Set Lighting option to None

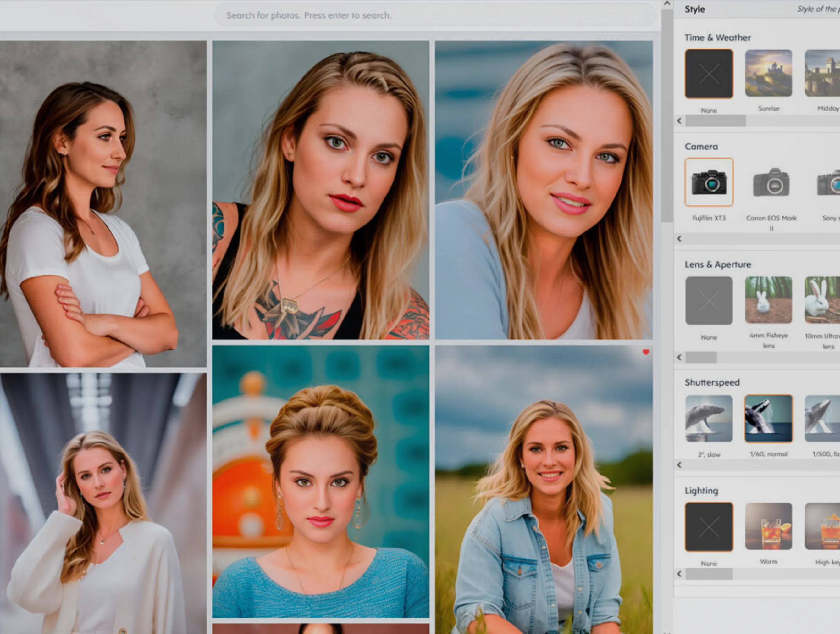[x=709, y=527]
